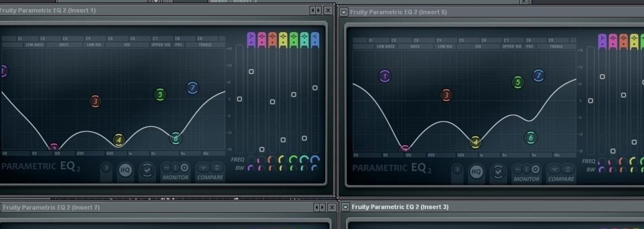The height and width of the screenshot is (229, 644).
Task: Set Monitor switch to minus position, Insert 1
Action: tap(166, 167)
